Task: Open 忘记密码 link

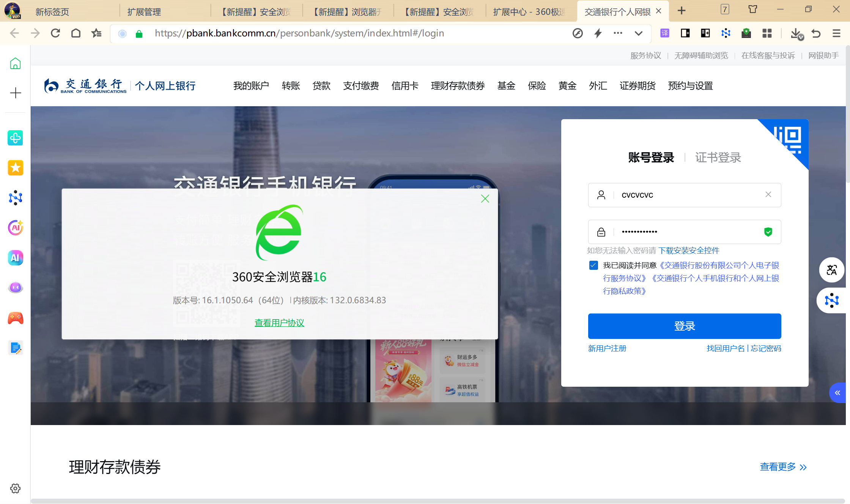Action: coord(766,348)
